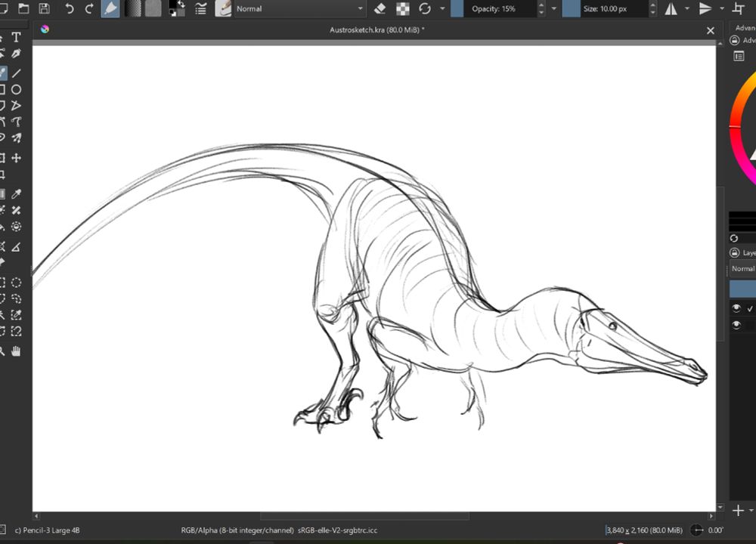The height and width of the screenshot is (544, 756).
Task: Undo the last stroke
Action: [69, 8]
